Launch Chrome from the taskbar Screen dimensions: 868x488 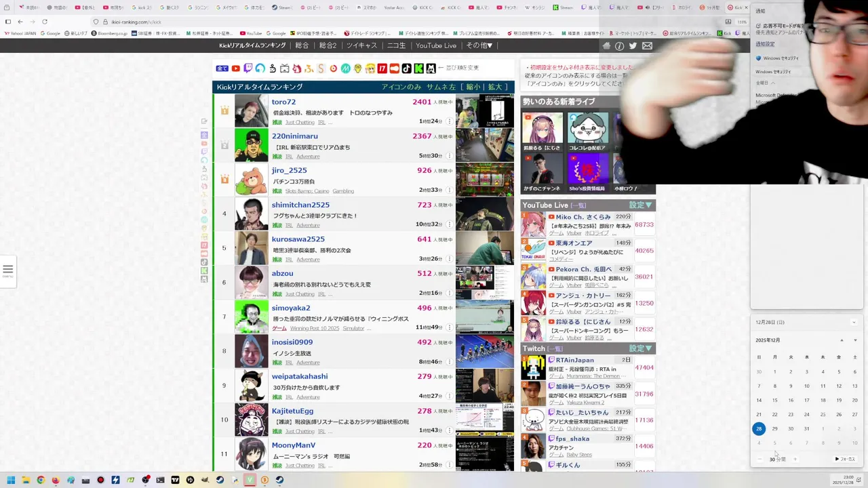pos(41,480)
